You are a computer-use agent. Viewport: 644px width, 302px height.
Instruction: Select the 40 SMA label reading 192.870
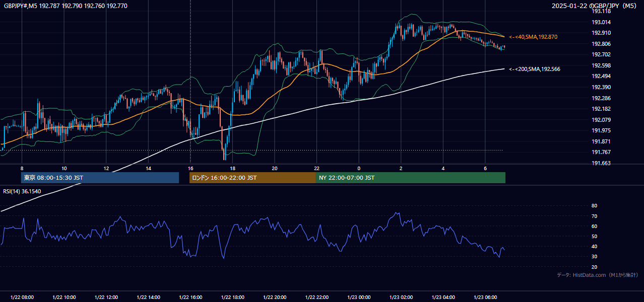pyautogui.click(x=533, y=37)
